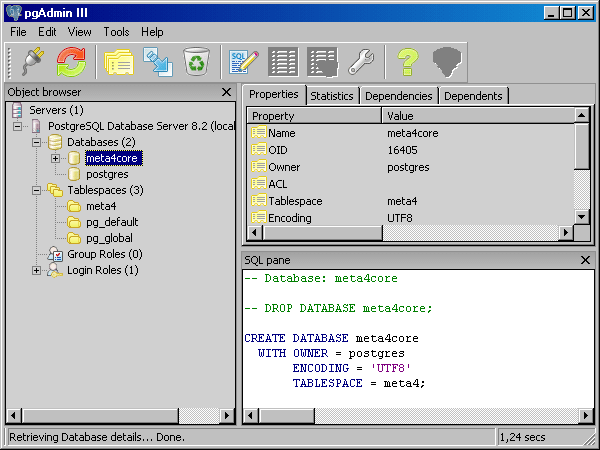Click the filtered view data toolbar icon

323,62
